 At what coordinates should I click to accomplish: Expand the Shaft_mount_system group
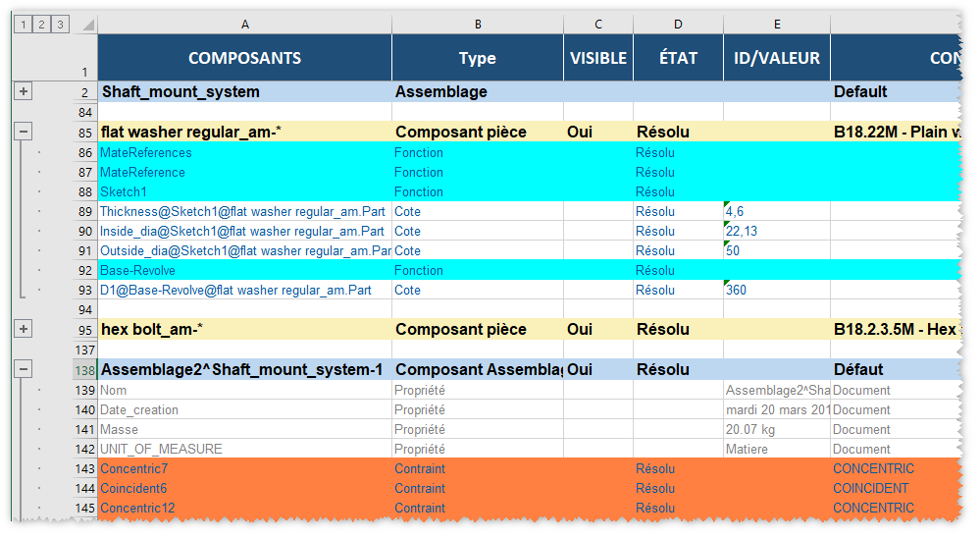point(24,91)
